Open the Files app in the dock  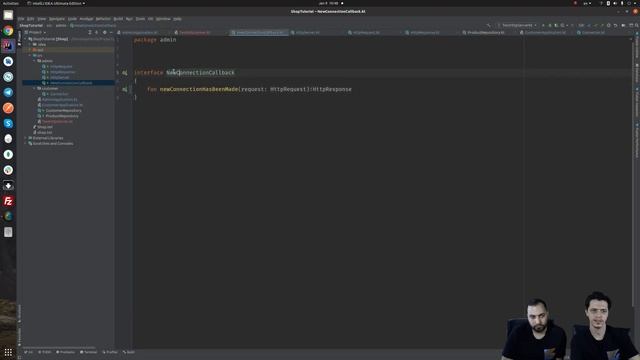tap(8, 15)
